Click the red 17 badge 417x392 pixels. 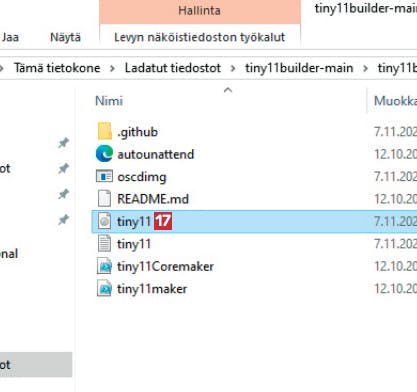[x=163, y=221]
